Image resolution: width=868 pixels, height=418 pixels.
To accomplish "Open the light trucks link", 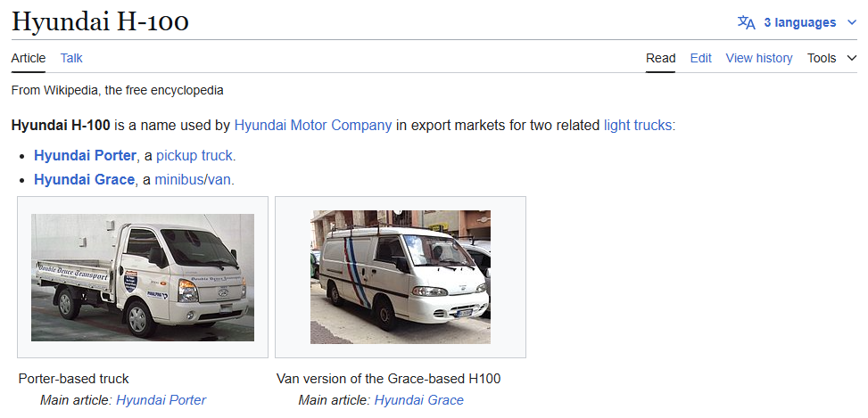I will 638,126.
